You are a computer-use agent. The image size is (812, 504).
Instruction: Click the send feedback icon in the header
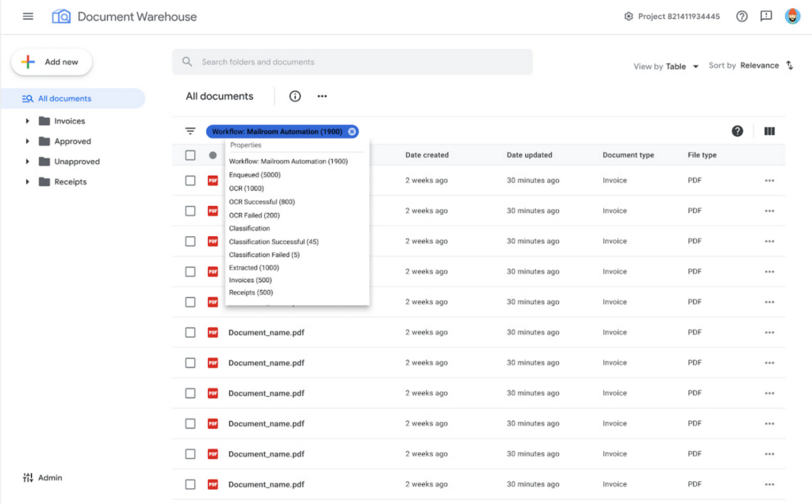(x=766, y=16)
